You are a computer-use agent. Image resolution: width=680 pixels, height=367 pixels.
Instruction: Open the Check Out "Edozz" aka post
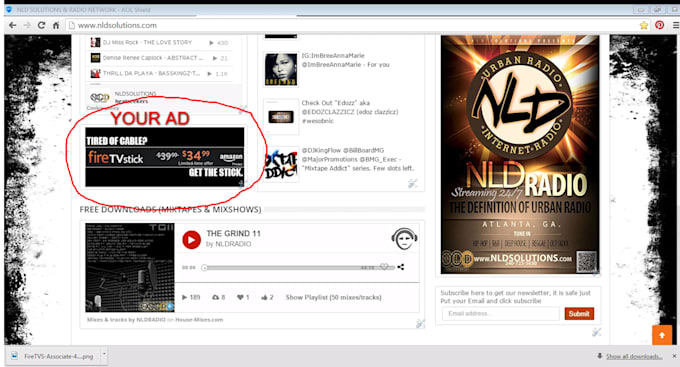pos(350,112)
